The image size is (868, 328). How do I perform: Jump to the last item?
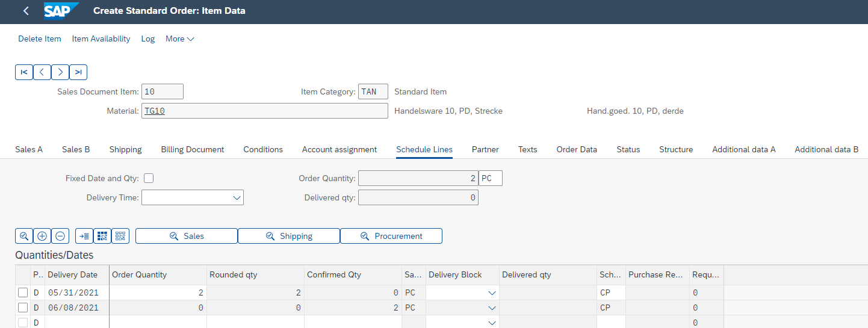(78, 72)
